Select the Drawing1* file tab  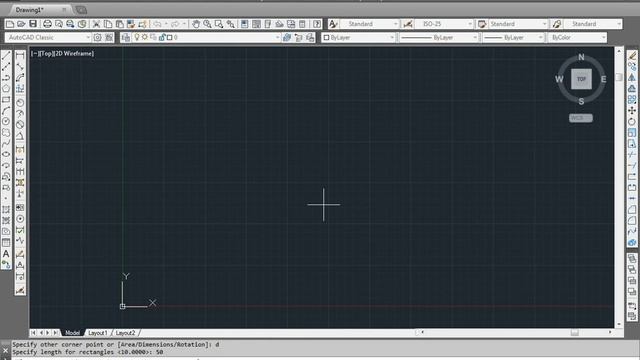39,9
